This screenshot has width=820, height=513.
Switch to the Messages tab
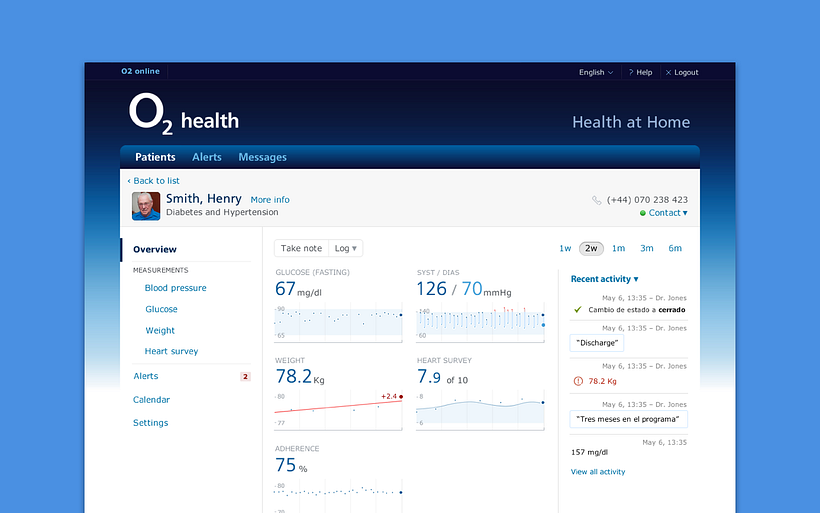click(263, 157)
